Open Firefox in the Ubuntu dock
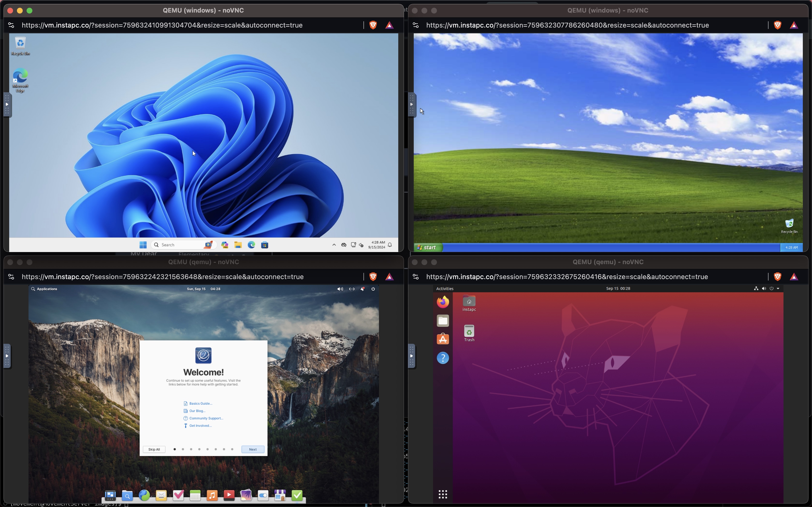The height and width of the screenshot is (507, 812). pyautogui.click(x=442, y=302)
